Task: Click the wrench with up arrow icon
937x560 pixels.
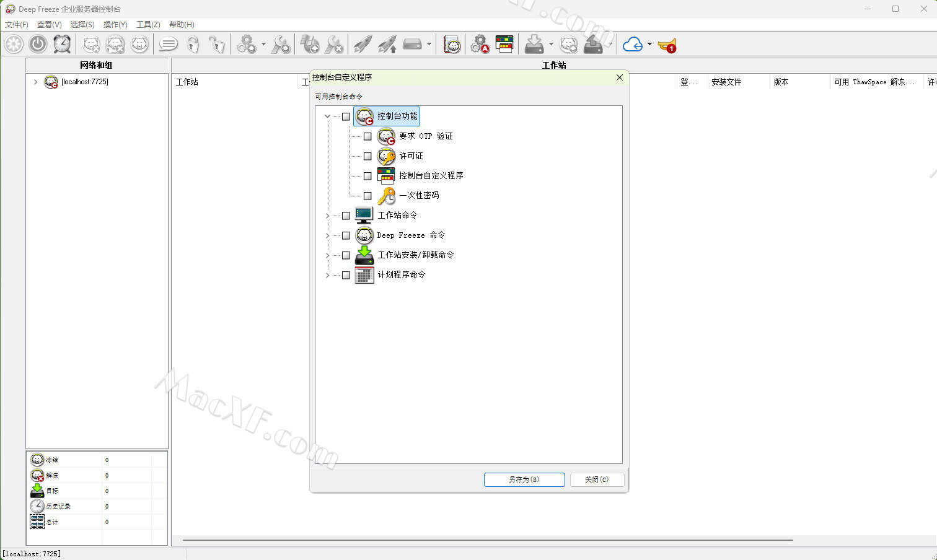Action: (x=281, y=45)
